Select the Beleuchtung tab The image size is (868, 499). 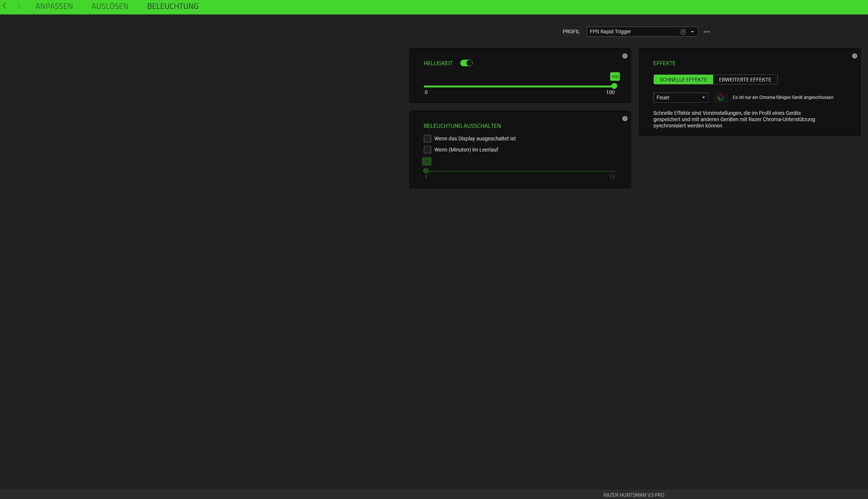point(173,6)
